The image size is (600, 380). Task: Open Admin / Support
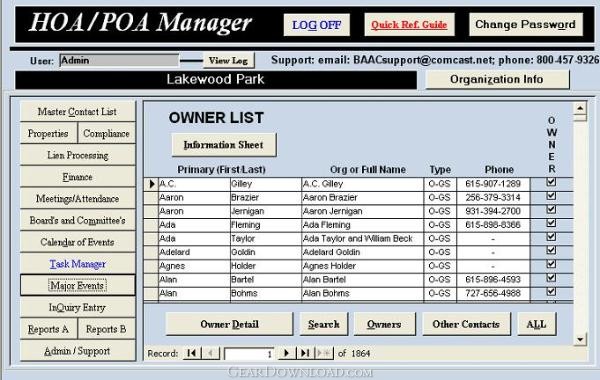point(78,351)
